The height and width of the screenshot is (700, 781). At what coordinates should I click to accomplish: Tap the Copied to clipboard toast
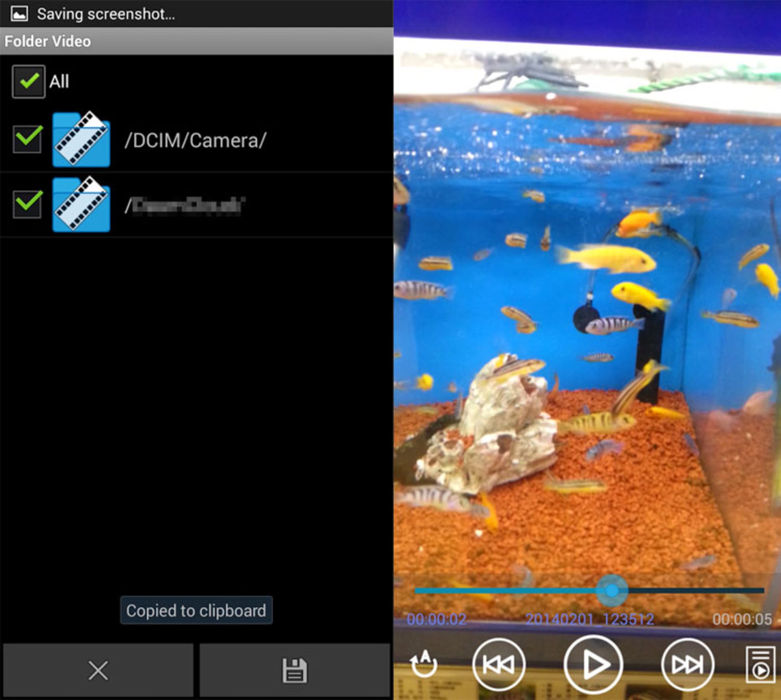tap(196, 610)
